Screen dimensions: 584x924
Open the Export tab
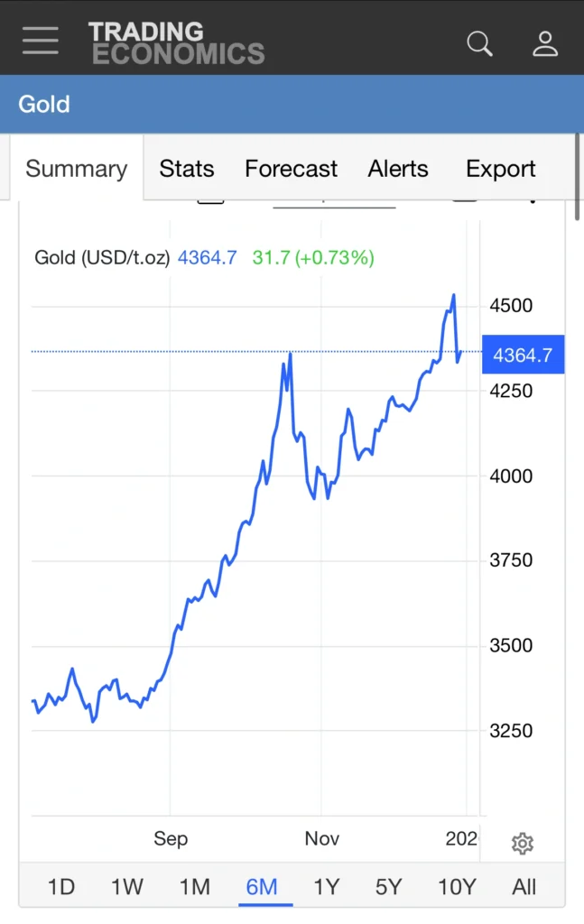pos(500,168)
